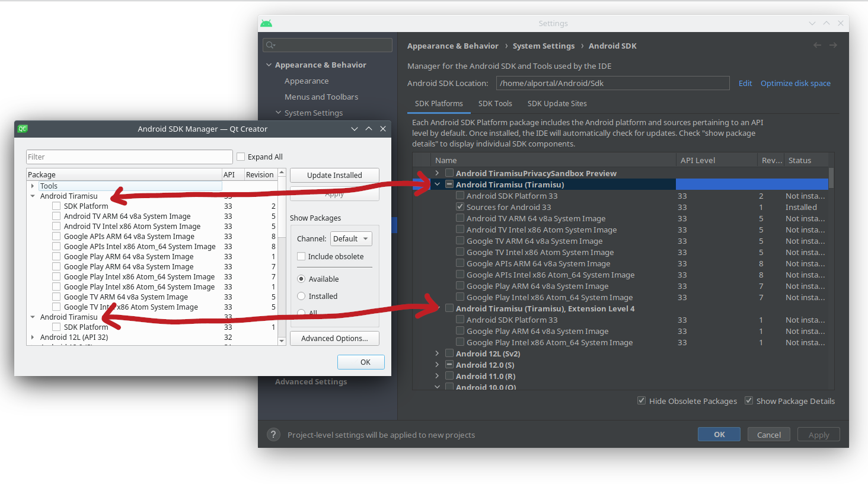Switch to the SDK Tools tab
The image size is (868, 484).
coord(495,103)
